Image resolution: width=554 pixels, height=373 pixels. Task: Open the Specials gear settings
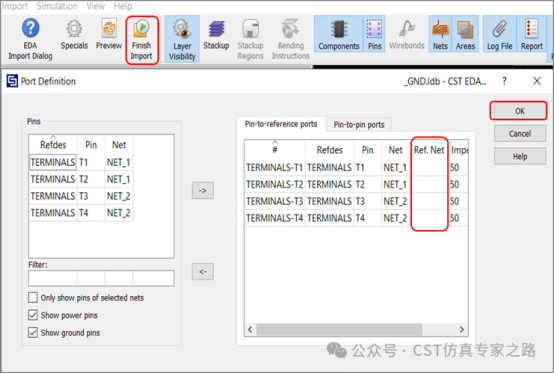pyautogui.click(x=74, y=29)
